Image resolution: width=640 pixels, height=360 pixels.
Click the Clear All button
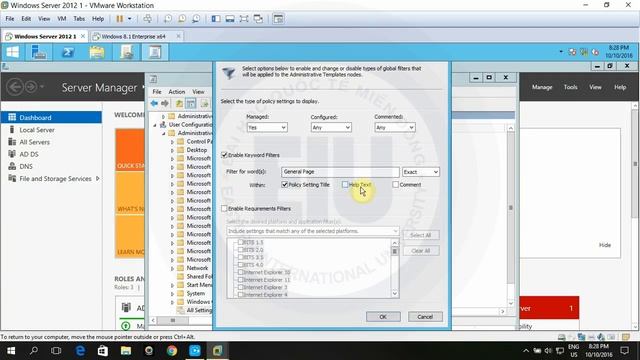coord(421,251)
